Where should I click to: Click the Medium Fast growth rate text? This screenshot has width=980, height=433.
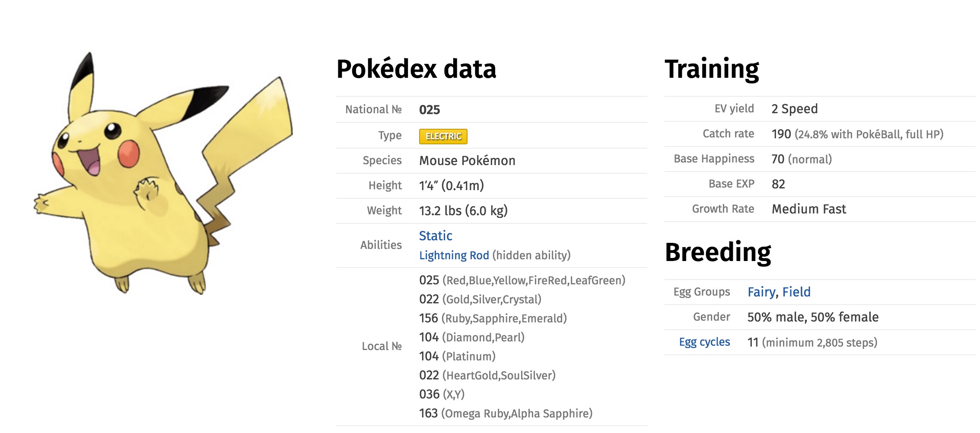coord(809,209)
